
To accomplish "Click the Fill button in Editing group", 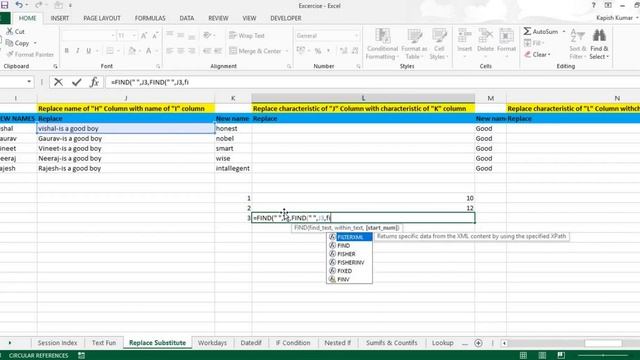I will pos(533,43).
